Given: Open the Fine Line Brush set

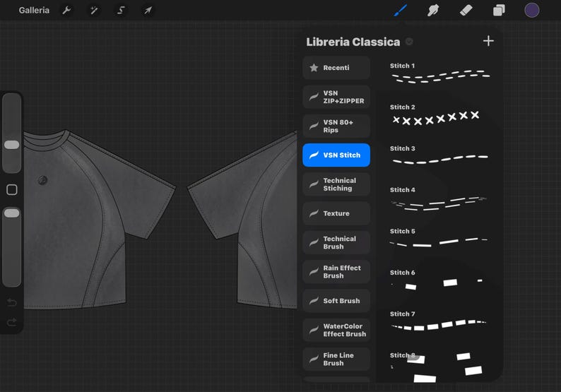Looking at the screenshot, I should click(336, 359).
